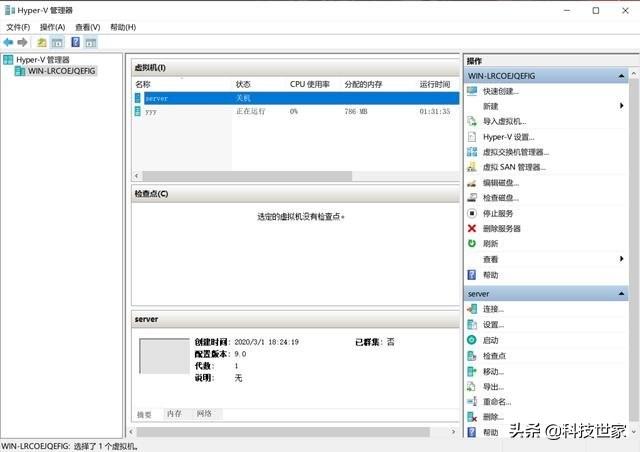Click the 帮助 icon in WIN-LRCOEJQEFIG actions
The width and height of the screenshot is (640, 452).
[x=472, y=274]
